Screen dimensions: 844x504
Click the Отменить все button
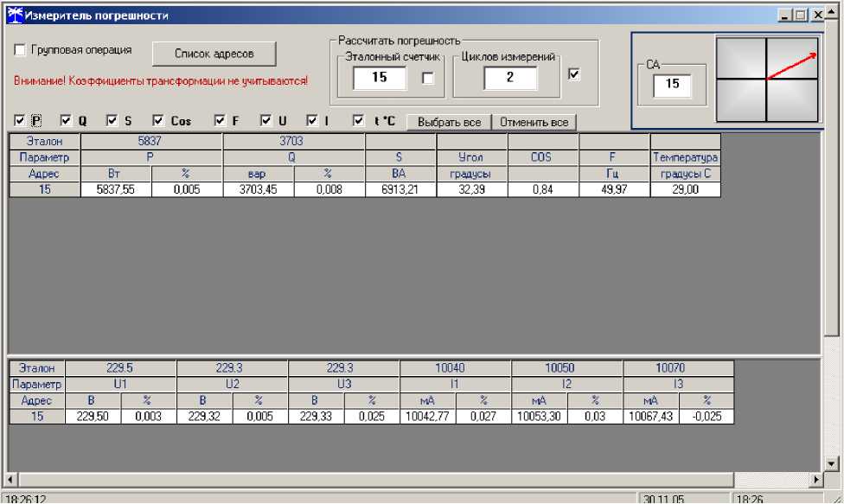tap(534, 122)
